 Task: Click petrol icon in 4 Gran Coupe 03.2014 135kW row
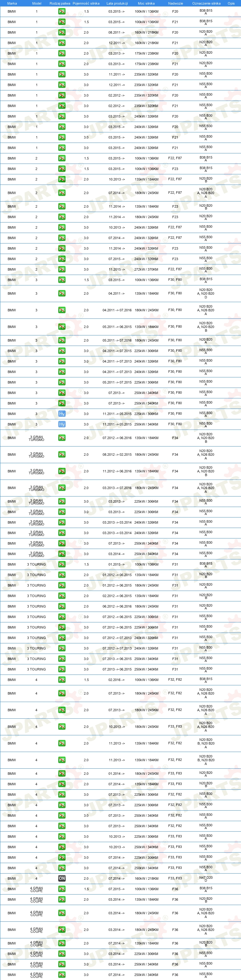pos(62,899)
